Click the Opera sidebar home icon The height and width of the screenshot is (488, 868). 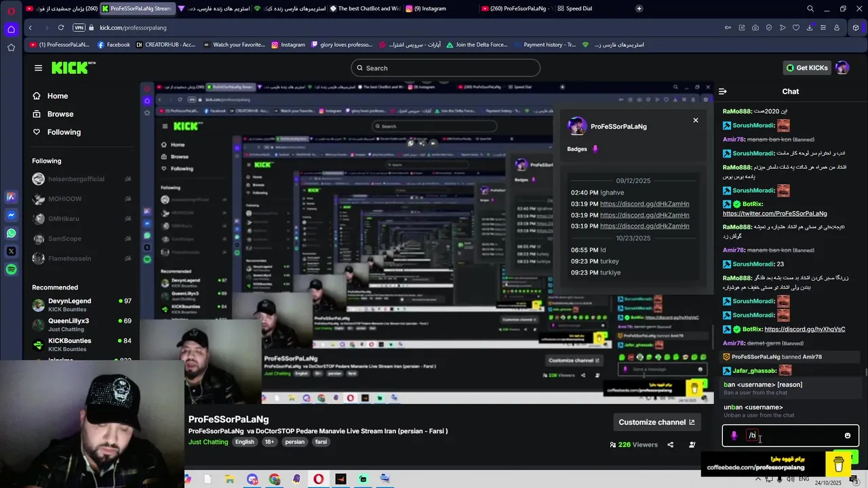(x=12, y=29)
